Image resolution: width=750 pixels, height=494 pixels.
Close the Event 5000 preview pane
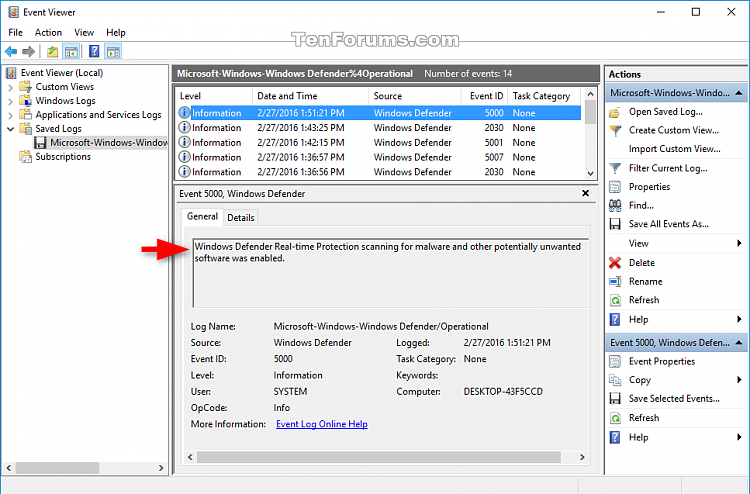(585, 193)
